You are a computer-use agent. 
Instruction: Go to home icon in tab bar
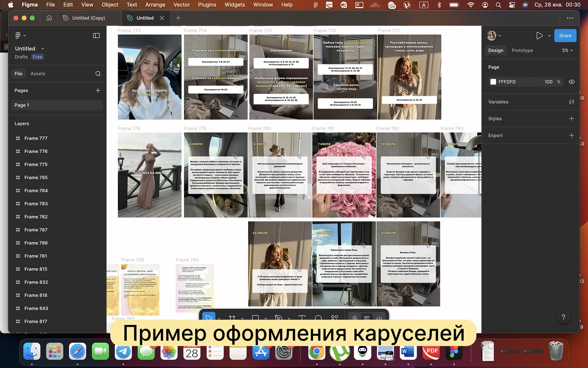(49, 18)
